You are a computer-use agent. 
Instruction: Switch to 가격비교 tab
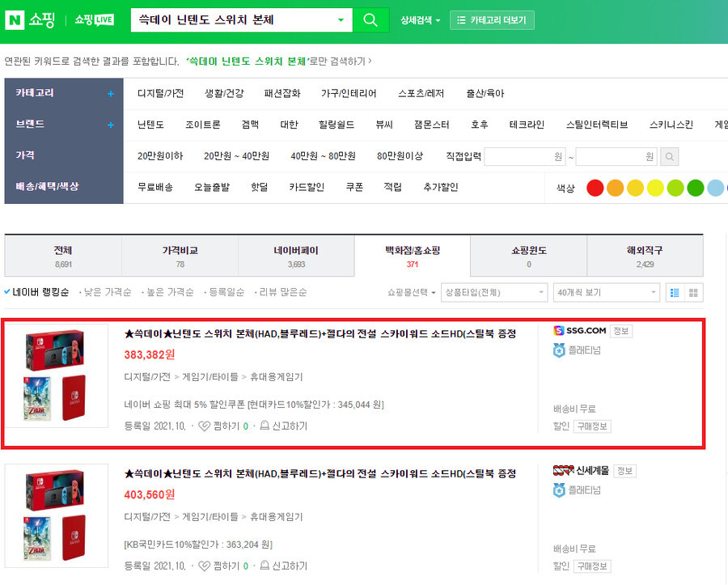click(x=180, y=256)
